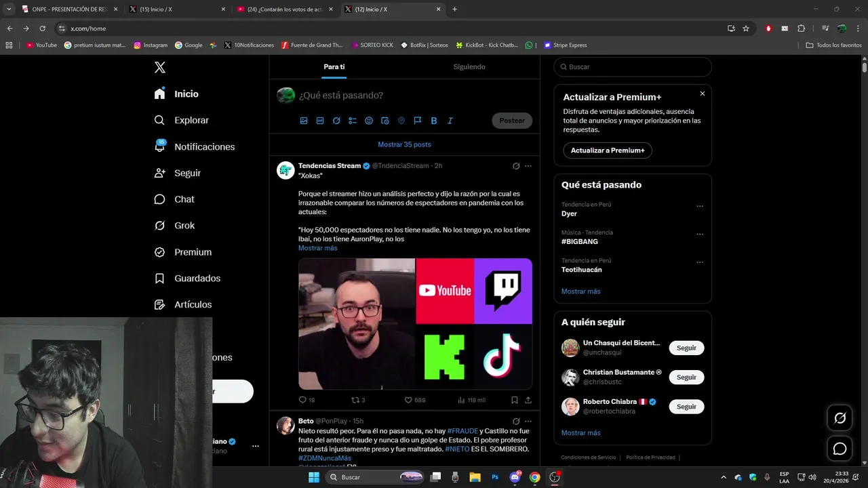Open Inicio in the left navigation

[x=176, y=94]
